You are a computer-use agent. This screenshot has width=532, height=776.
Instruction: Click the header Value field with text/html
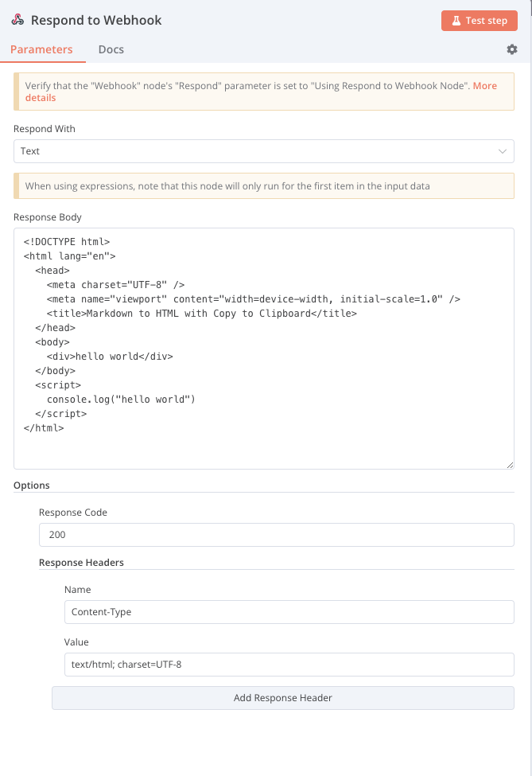tap(289, 664)
